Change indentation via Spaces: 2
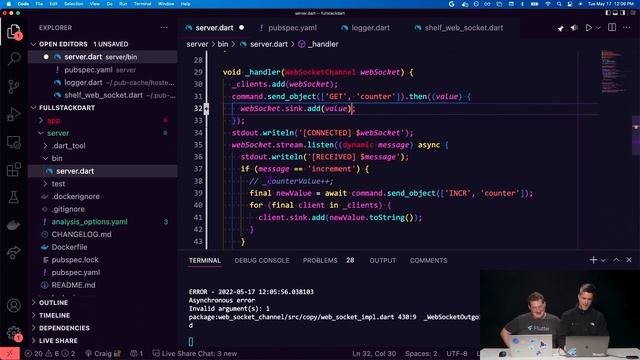Viewport: 640px width, 360px height. point(421,353)
